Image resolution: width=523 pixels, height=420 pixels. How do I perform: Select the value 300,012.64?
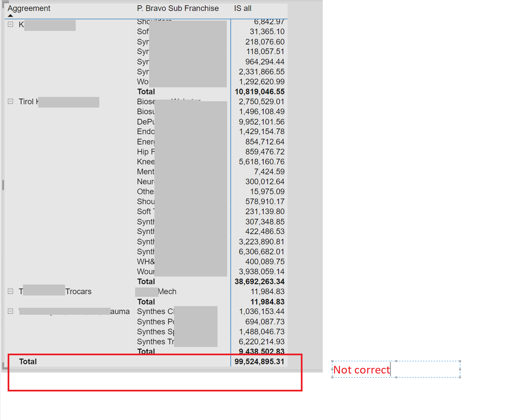tap(265, 182)
